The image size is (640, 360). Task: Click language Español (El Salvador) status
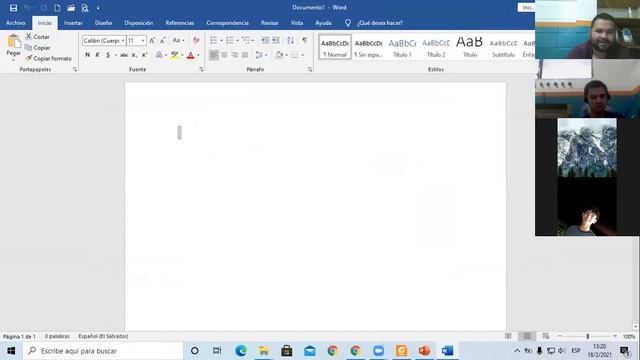point(103,336)
